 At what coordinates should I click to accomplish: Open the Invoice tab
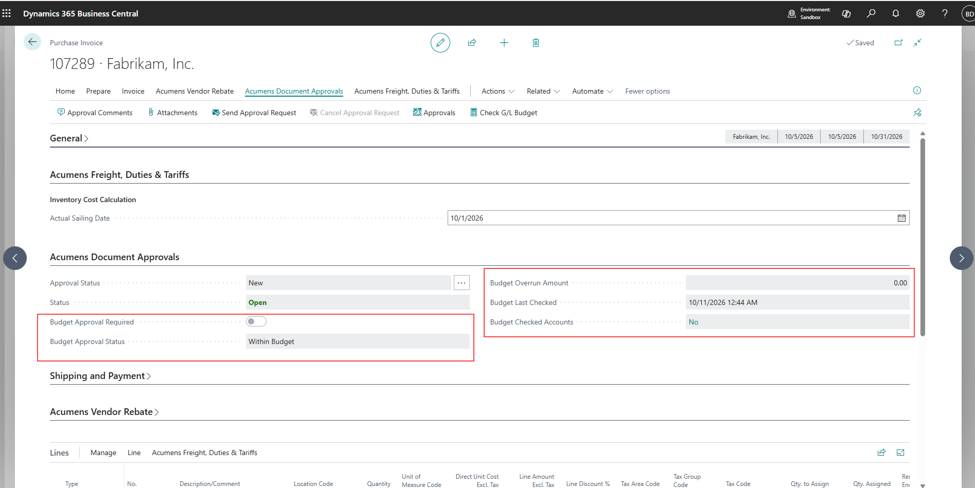pyautogui.click(x=132, y=91)
